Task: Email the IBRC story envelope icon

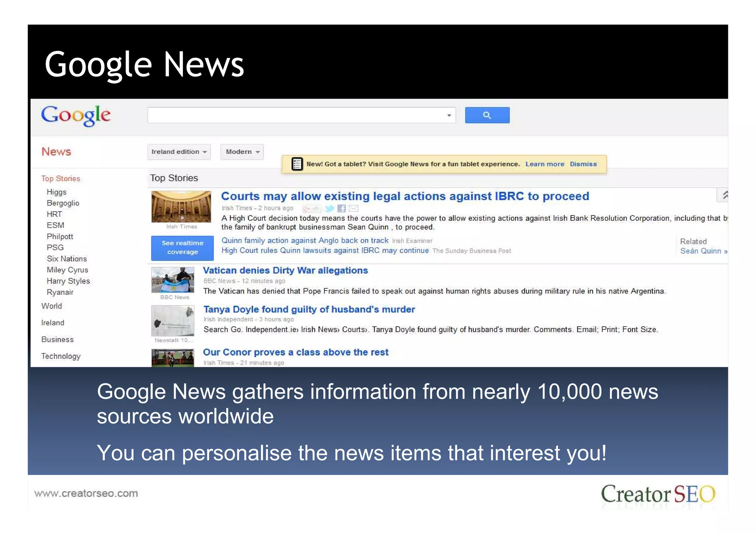Action: (354, 209)
